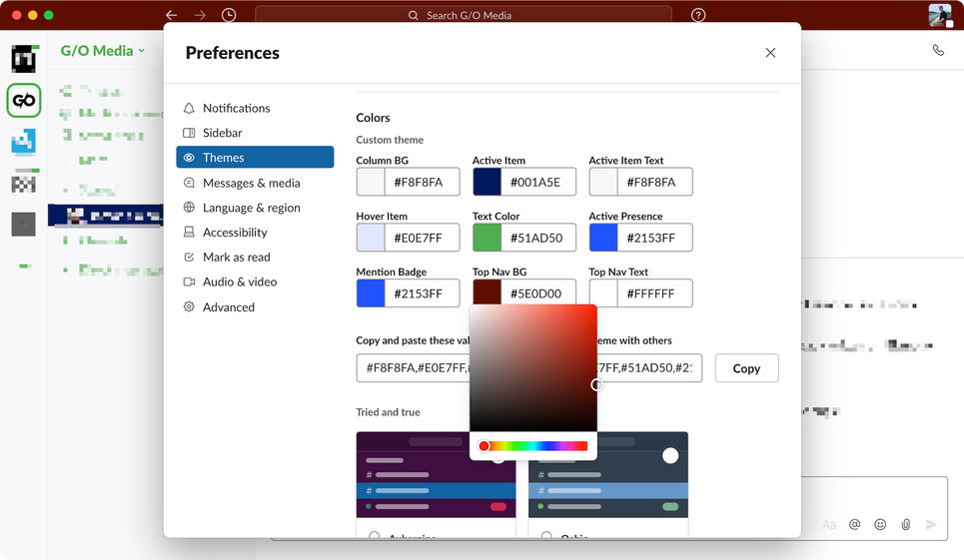The width and height of the screenshot is (964, 560).
Task: Click the attachment paperclip icon
Action: click(x=906, y=524)
